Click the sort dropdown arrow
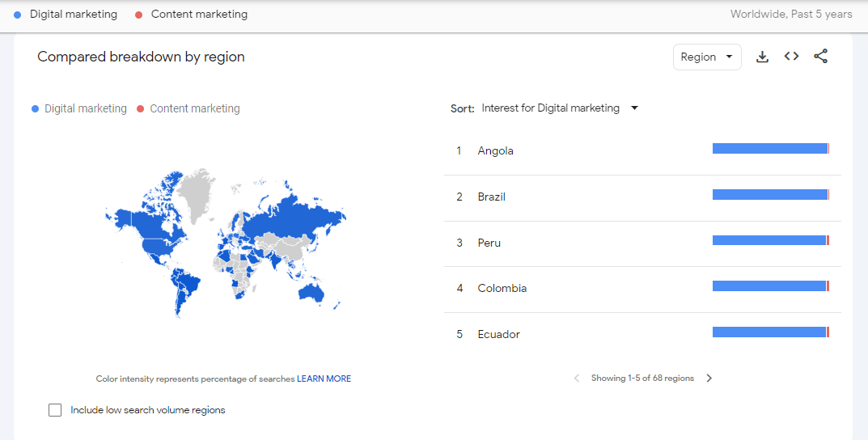 [634, 108]
